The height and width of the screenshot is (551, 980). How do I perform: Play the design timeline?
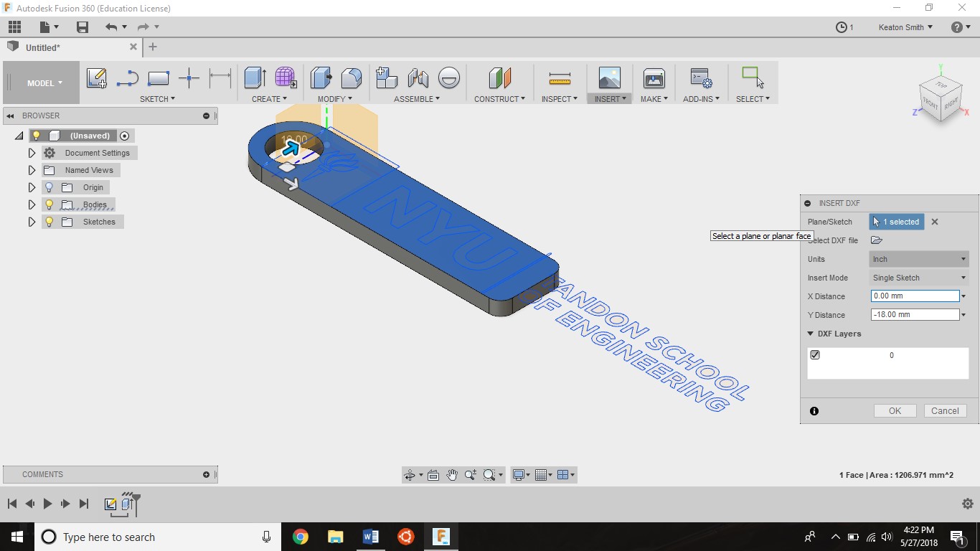pyautogui.click(x=47, y=504)
